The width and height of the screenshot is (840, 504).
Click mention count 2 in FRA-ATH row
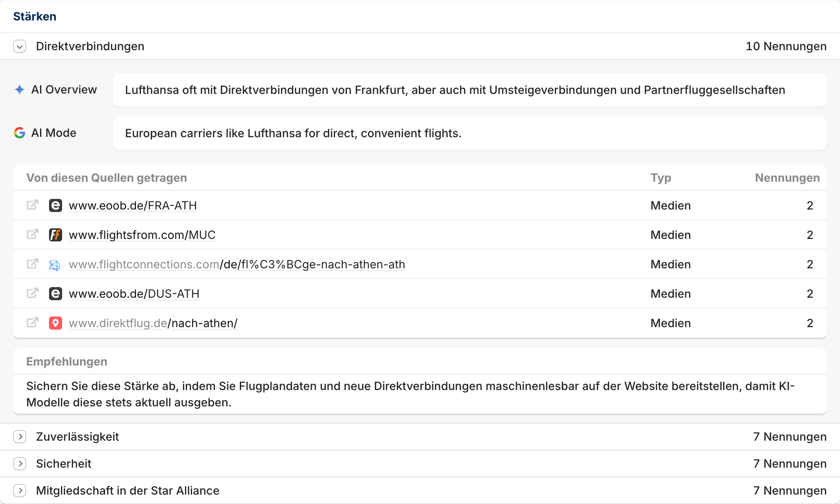point(810,205)
